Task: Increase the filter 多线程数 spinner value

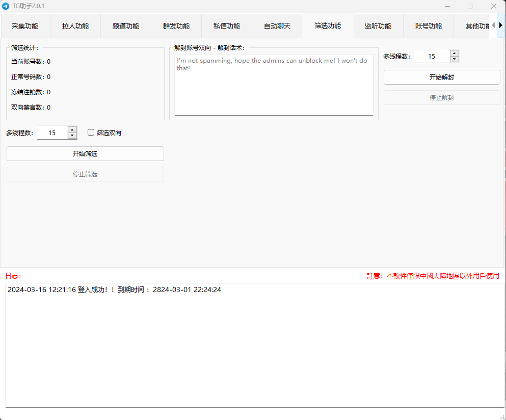Action: click(x=72, y=129)
